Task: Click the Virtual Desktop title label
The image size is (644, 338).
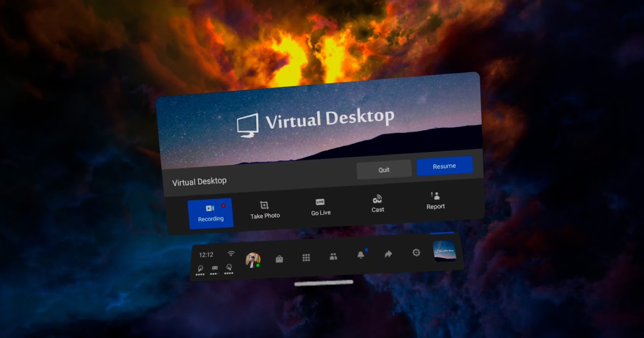Action: click(x=199, y=182)
